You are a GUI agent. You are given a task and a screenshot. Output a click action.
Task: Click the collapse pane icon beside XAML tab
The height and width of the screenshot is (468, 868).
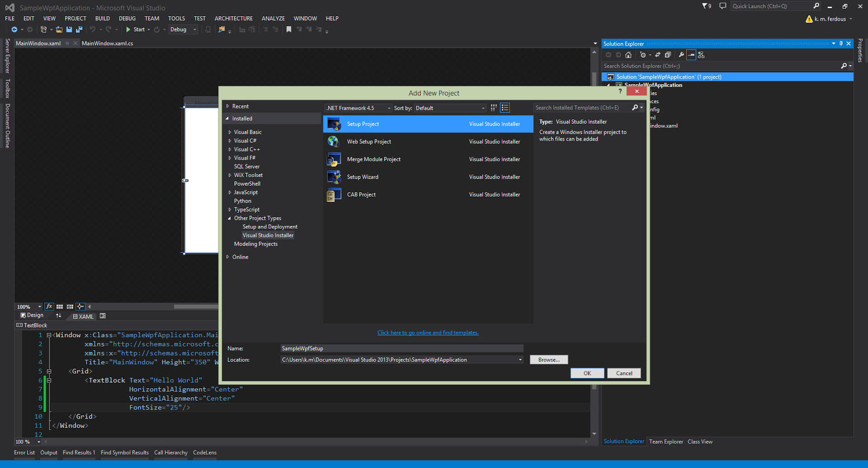(x=103, y=316)
